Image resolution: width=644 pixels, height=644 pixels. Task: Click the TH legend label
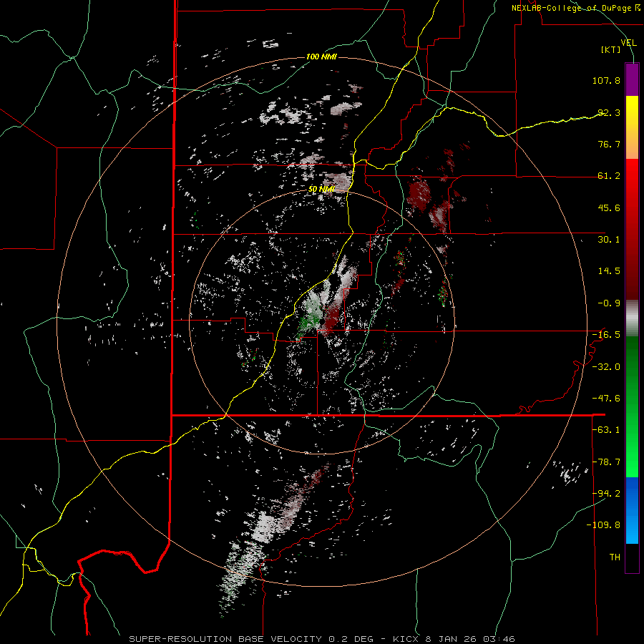tap(615, 557)
